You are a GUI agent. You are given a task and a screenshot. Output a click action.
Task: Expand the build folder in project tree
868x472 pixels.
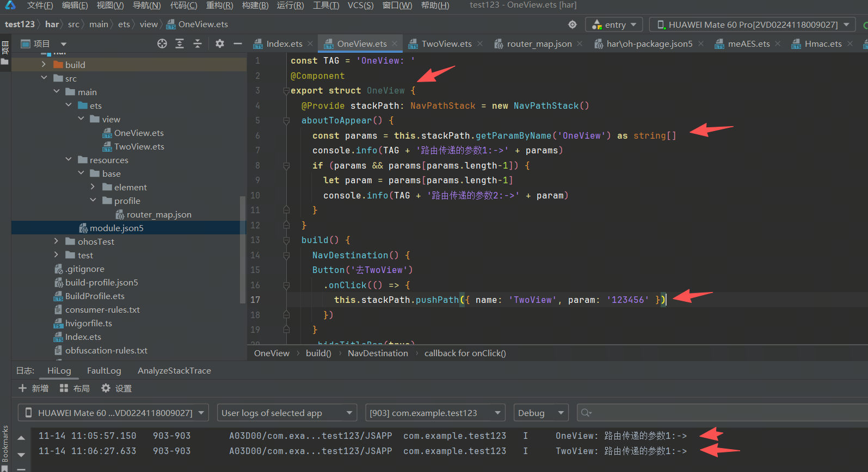[x=44, y=65]
